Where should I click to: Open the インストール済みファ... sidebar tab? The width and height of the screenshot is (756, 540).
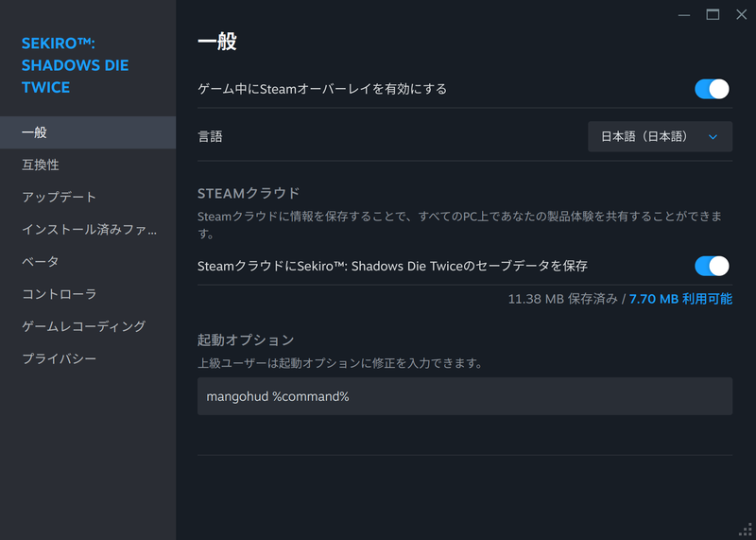point(88,229)
